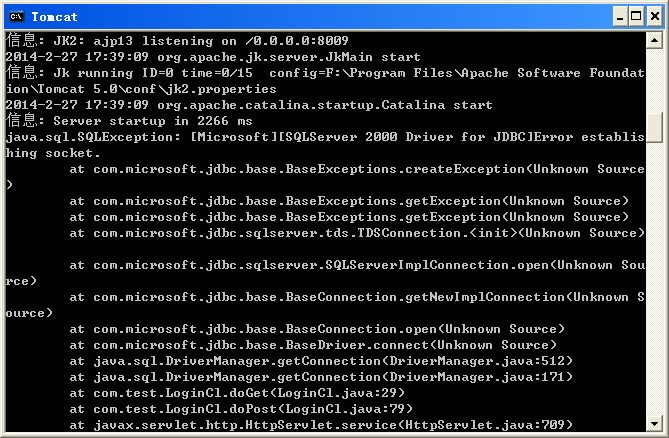Viewport: 669px width, 438px height.
Task: Click the DriverManager.java:512 trace line
Action: tap(321, 361)
